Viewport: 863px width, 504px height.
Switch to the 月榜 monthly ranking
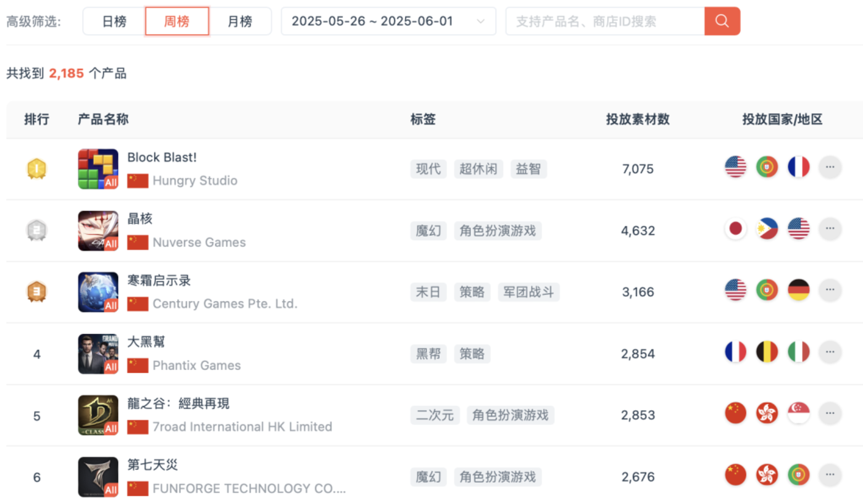[240, 22]
